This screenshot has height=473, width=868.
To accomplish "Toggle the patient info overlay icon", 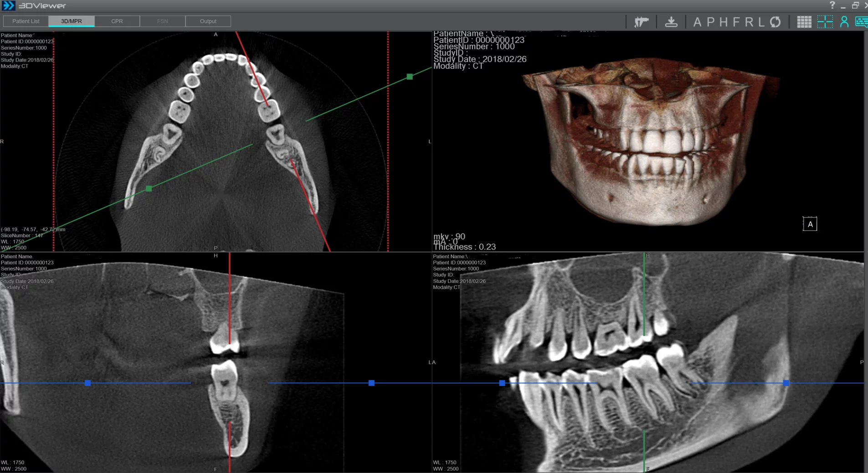I will click(844, 22).
